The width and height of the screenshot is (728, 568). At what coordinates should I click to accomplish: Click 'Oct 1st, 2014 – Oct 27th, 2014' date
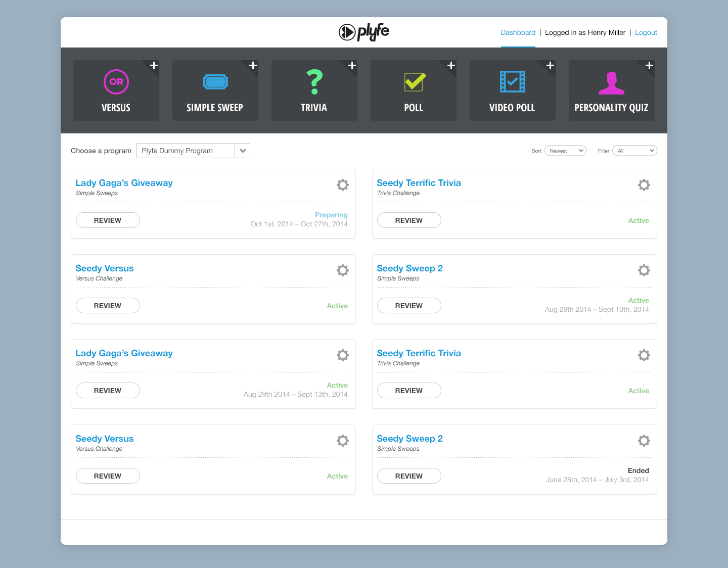(299, 224)
